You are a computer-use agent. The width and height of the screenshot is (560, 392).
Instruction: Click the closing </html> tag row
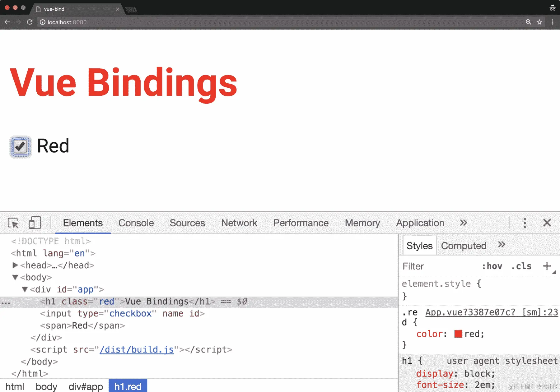pos(199,373)
